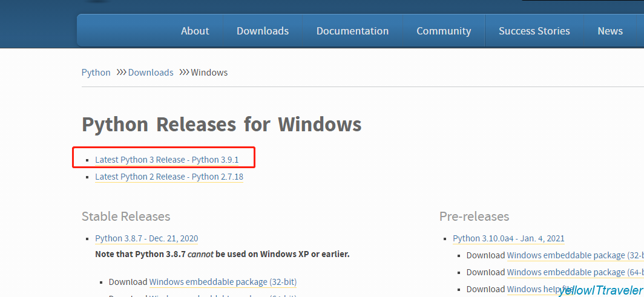This screenshot has height=297, width=644.
Task: Open Latest Python 2 Release - Python 2.7.18
Action: [x=169, y=177]
